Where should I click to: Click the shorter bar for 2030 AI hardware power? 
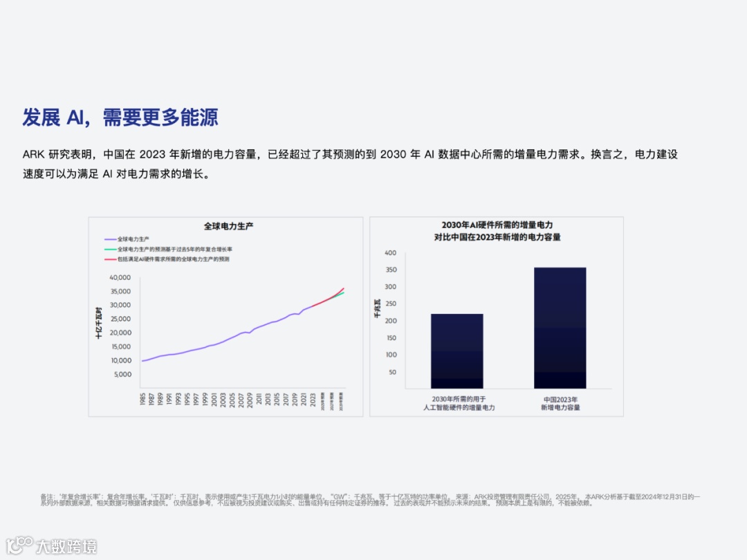[x=457, y=351]
